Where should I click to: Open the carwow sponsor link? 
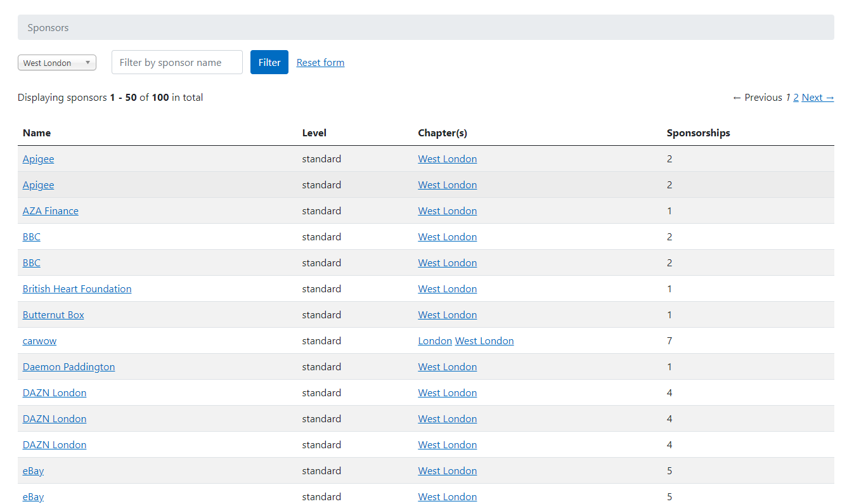click(x=39, y=341)
